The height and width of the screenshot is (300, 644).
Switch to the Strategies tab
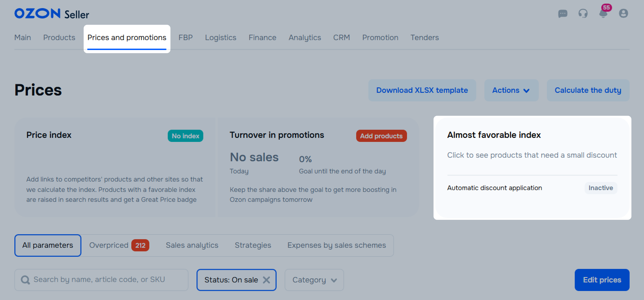click(253, 245)
